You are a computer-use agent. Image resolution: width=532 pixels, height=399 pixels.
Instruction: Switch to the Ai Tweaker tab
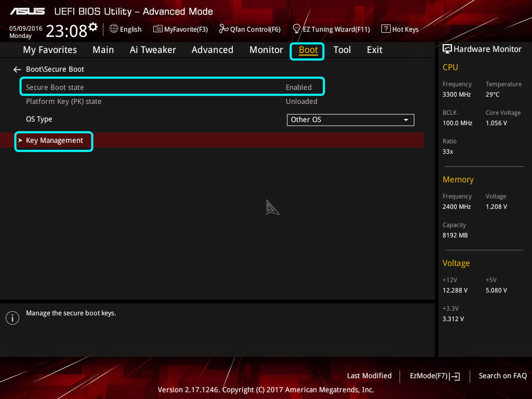(x=153, y=50)
